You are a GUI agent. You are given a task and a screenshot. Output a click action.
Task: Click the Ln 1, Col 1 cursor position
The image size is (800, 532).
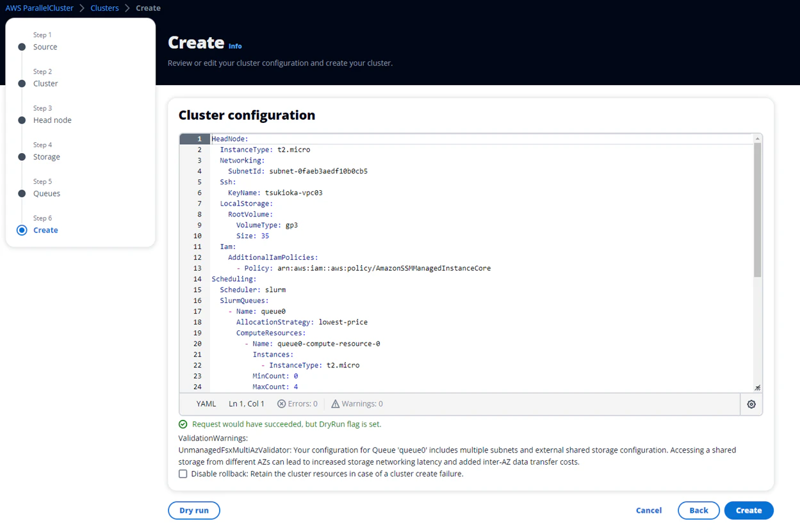click(247, 404)
